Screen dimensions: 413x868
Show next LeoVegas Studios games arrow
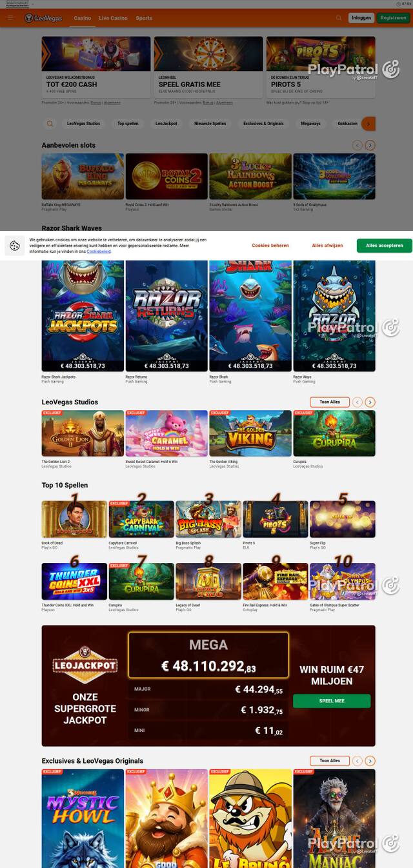tap(370, 402)
